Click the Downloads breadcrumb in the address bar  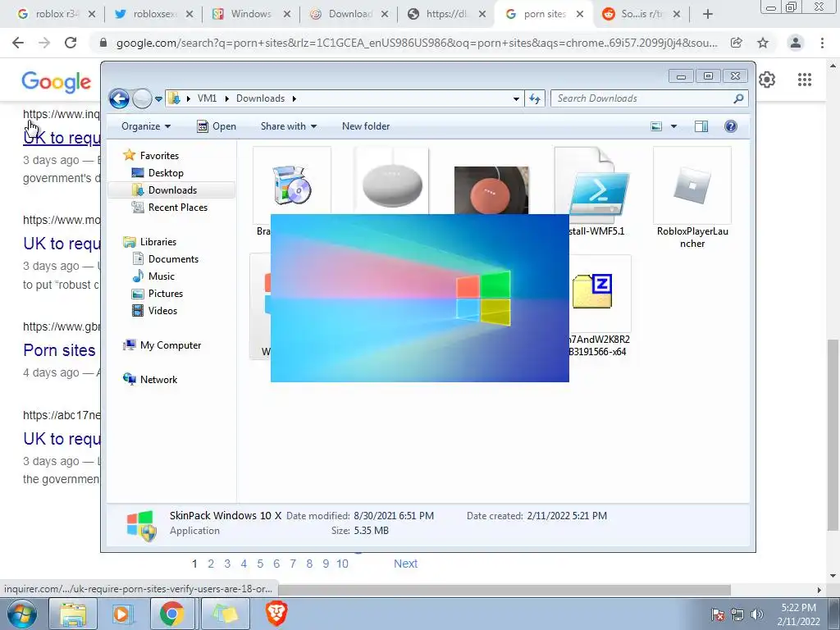260,98
